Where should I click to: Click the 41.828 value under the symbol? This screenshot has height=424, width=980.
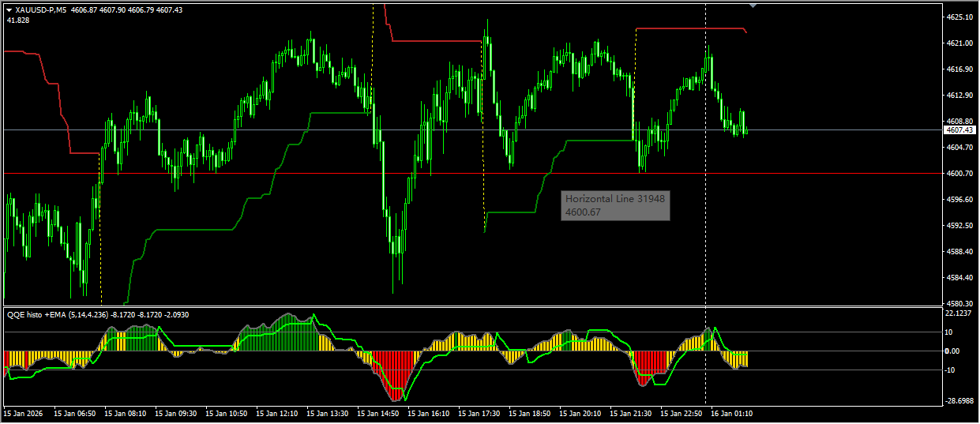[x=18, y=20]
